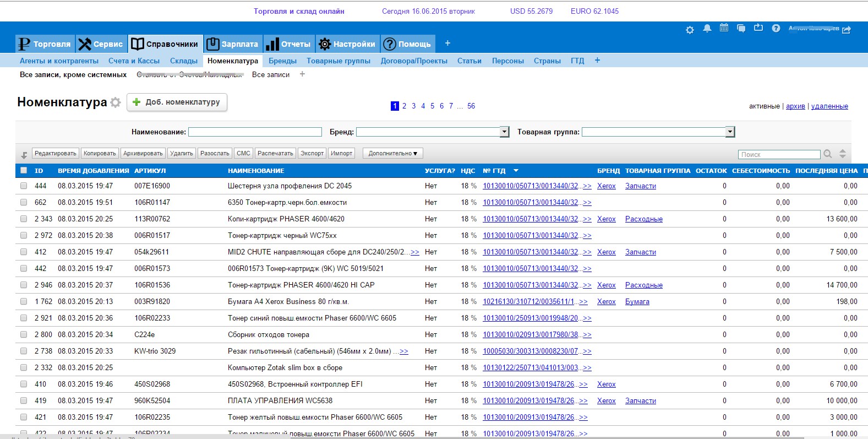Open the Зарплата main menu tab
This screenshot has height=439, width=868.
(x=232, y=44)
